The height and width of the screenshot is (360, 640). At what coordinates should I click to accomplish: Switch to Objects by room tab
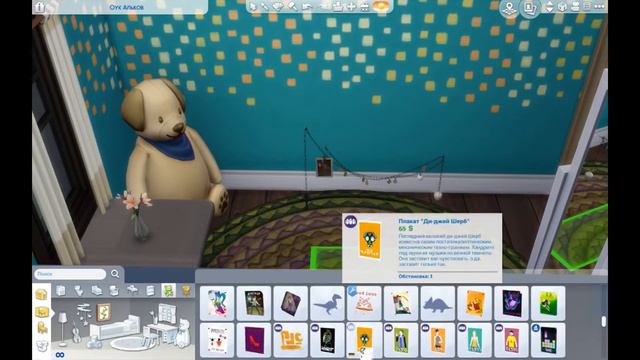pyautogui.click(x=42, y=312)
